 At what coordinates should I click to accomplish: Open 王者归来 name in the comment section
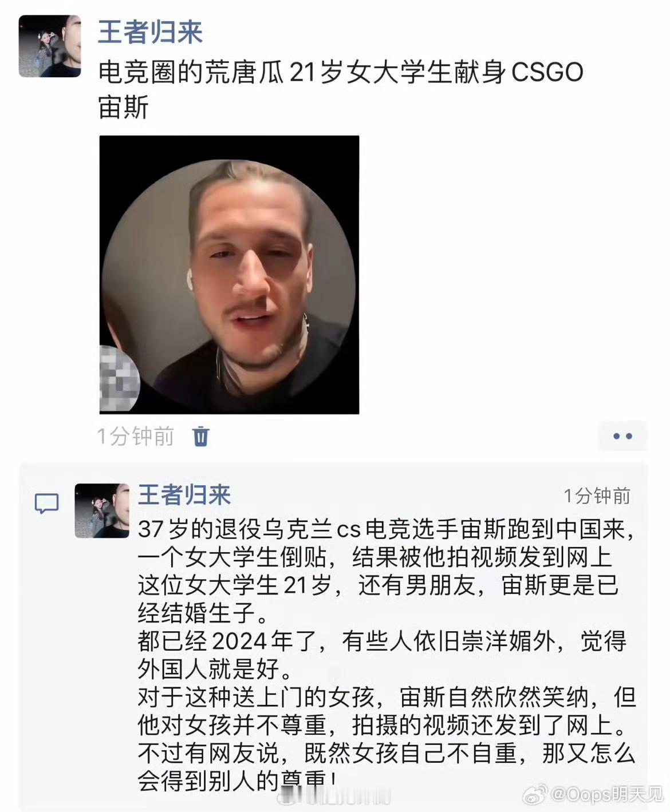coord(184,495)
